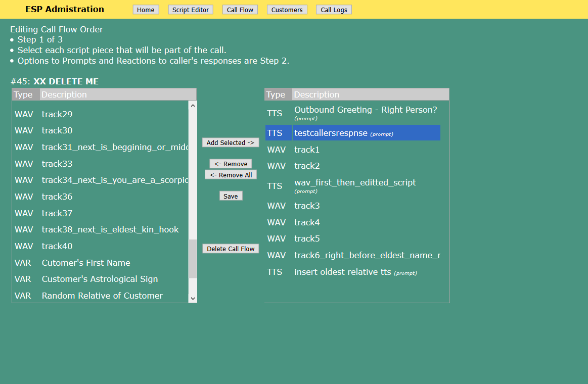Save the call flow order
The width and height of the screenshot is (588, 384).
click(231, 196)
